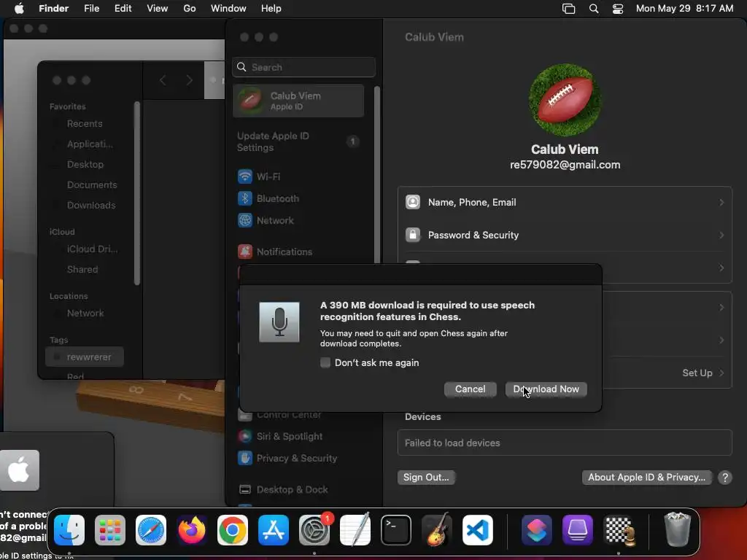Open the File menu
747x560 pixels.
pos(91,9)
